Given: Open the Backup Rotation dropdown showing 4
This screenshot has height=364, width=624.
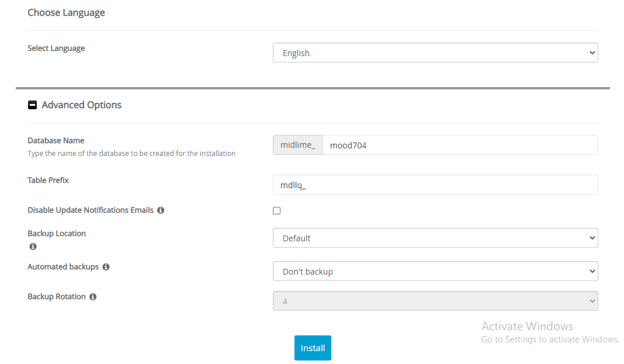Looking at the screenshot, I should click(435, 300).
